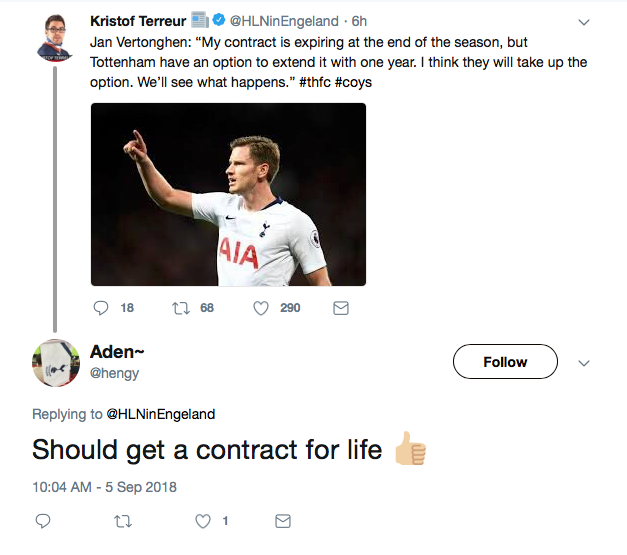Open Kristof Terreur's profile name

click(x=138, y=21)
